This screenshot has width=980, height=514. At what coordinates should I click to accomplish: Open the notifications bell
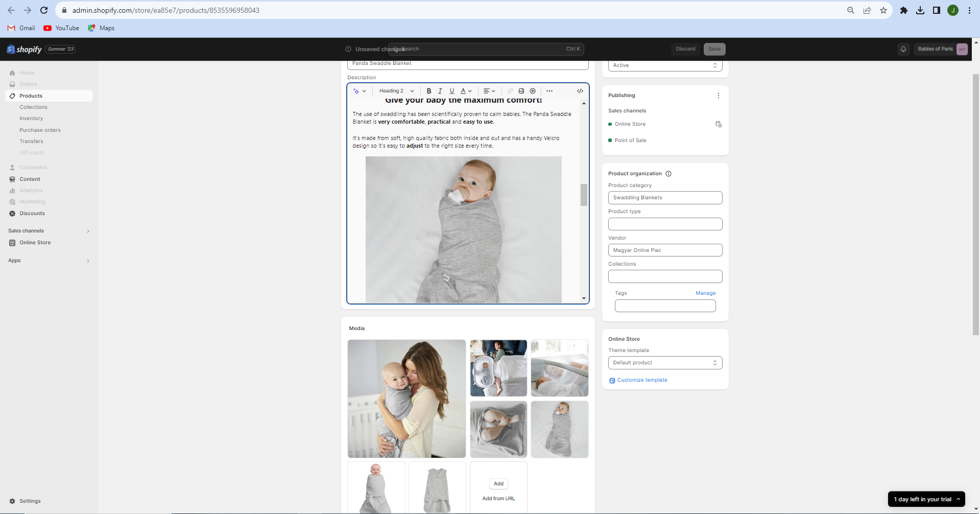(903, 49)
